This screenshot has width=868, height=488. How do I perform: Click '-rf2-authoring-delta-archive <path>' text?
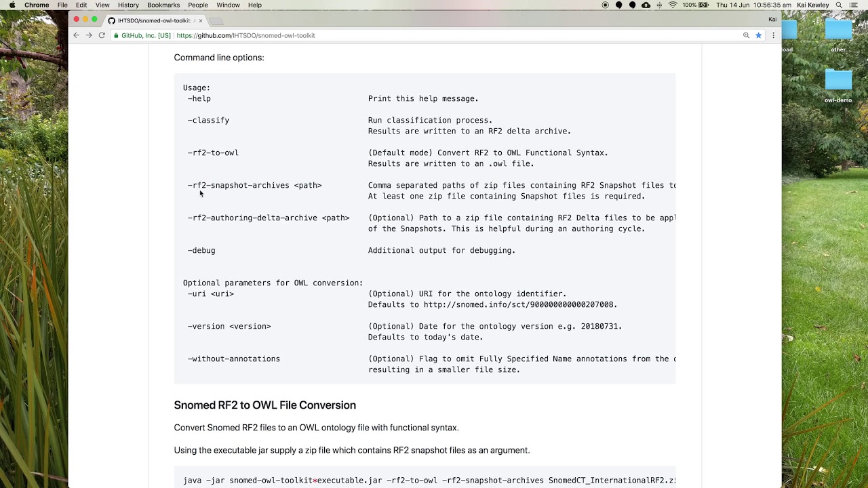click(x=269, y=218)
